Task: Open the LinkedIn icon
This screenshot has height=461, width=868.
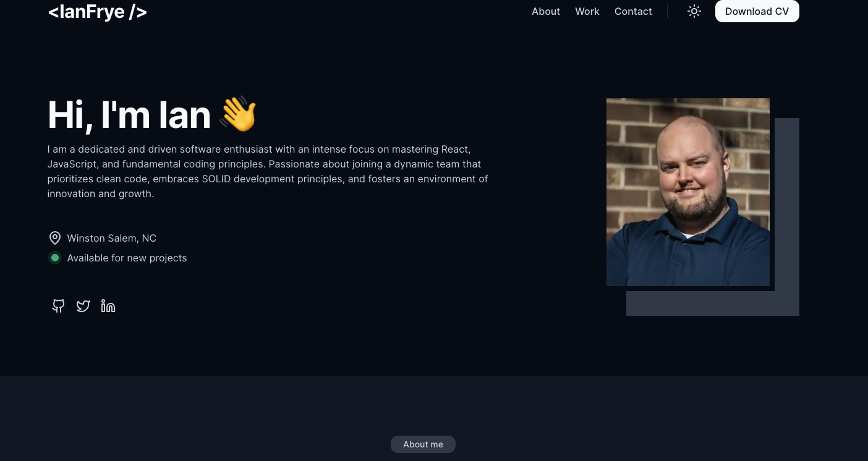Action: [x=108, y=306]
